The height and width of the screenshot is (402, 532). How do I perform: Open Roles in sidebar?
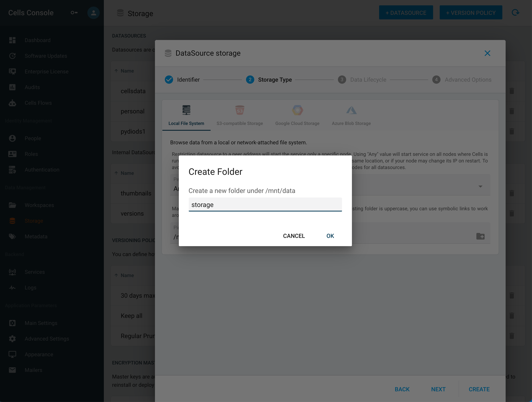coord(31,154)
